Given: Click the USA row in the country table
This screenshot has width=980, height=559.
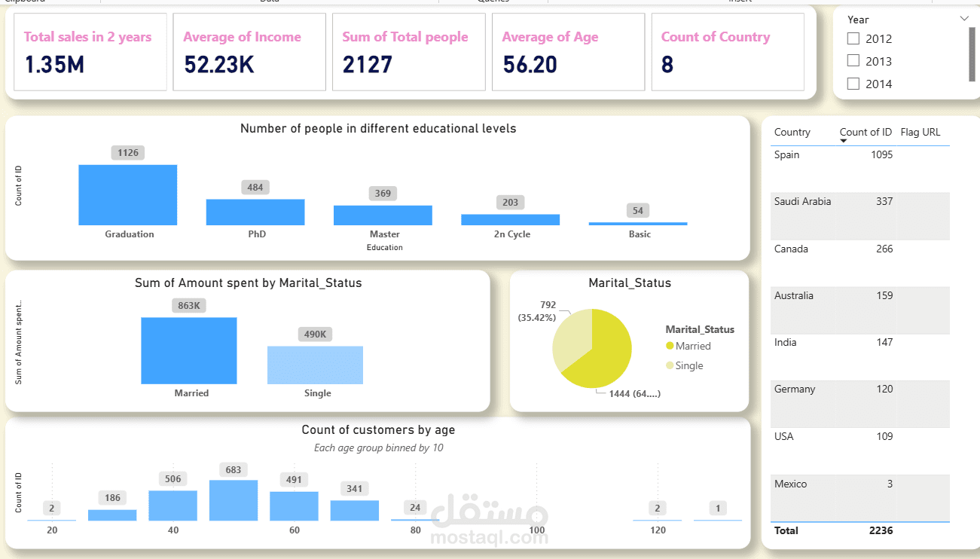Looking at the screenshot, I should point(859,451).
